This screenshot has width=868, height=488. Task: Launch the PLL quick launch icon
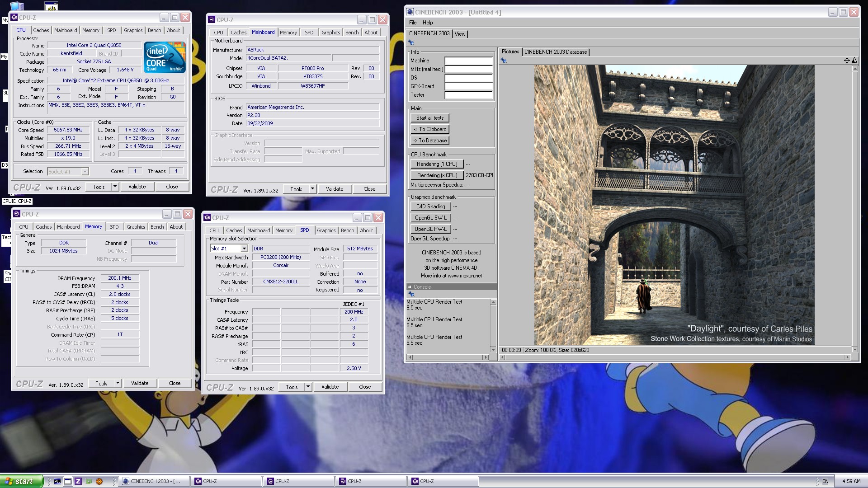point(57,481)
